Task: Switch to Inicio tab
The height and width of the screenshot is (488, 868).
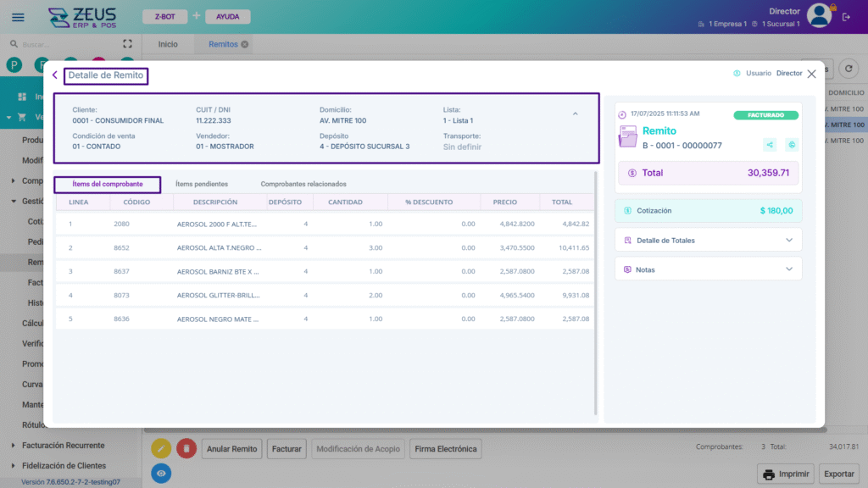Action: (168, 44)
